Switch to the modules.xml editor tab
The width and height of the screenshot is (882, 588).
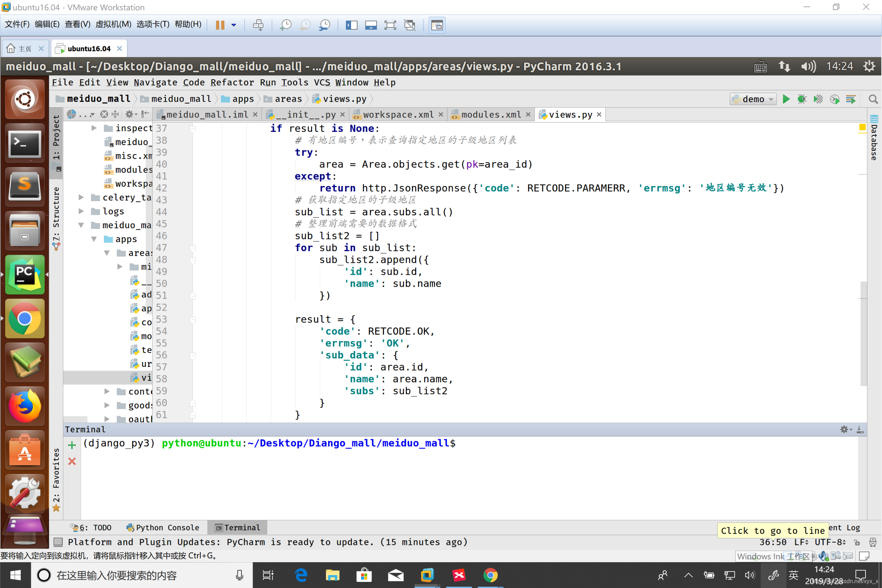point(491,114)
